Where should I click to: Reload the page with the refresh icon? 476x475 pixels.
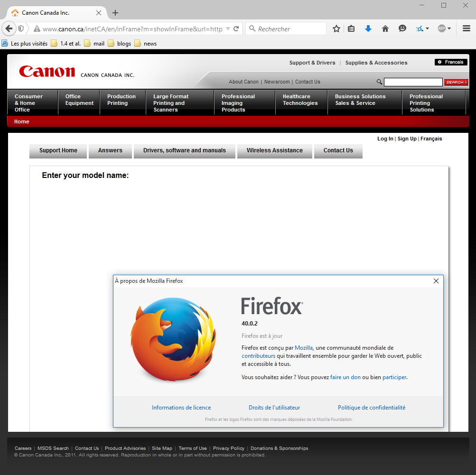point(236,29)
